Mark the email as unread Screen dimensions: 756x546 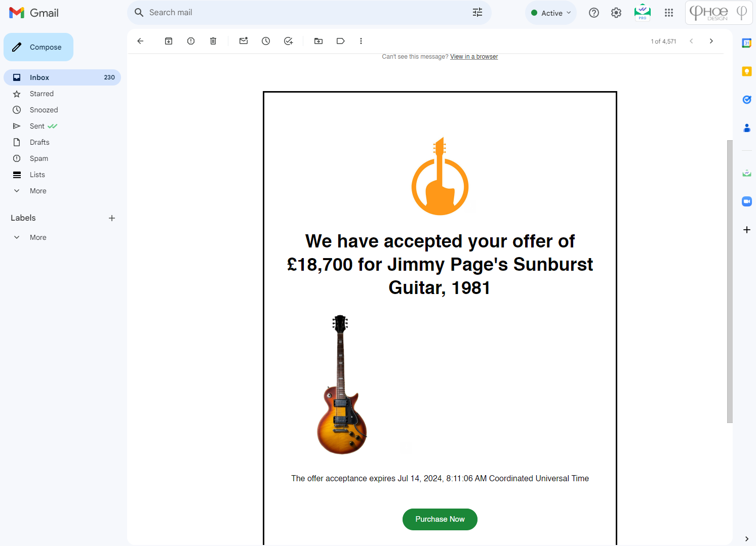click(x=244, y=41)
